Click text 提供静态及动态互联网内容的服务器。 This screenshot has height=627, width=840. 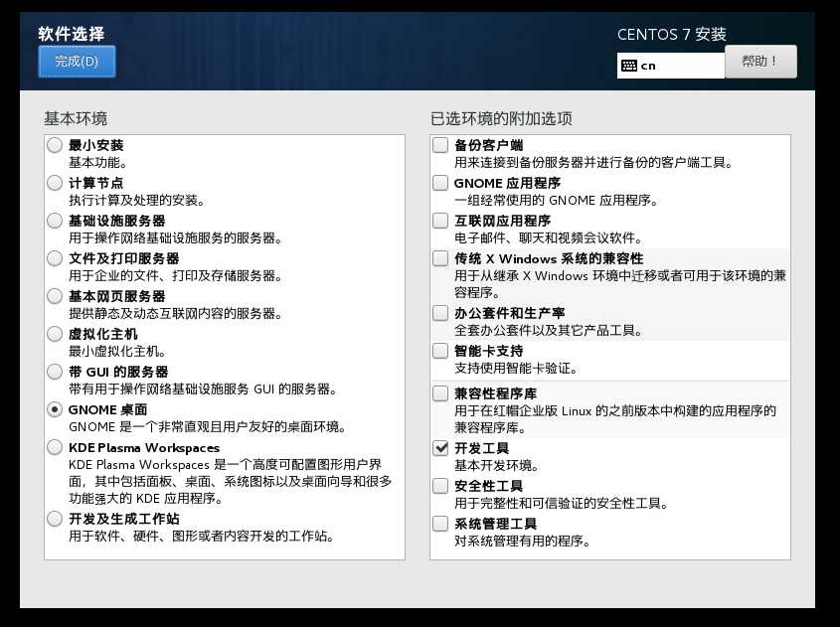point(176,313)
